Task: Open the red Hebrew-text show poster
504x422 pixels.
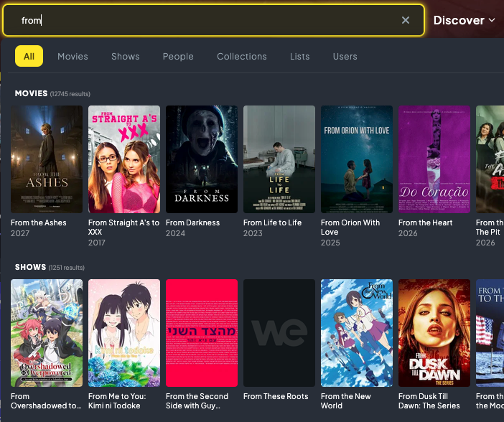Action: pos(202,333)
